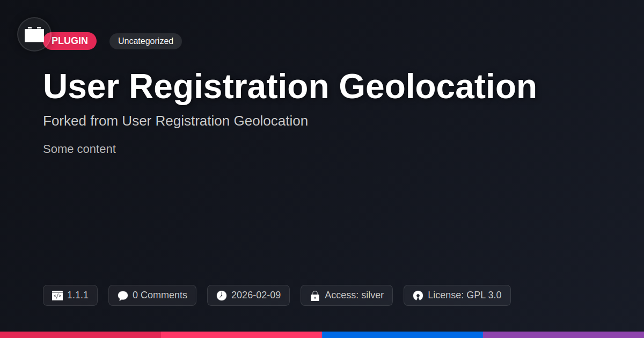Click the access lock icon
This screenshot has width=644, height=338.
click(x=315, y=296)
